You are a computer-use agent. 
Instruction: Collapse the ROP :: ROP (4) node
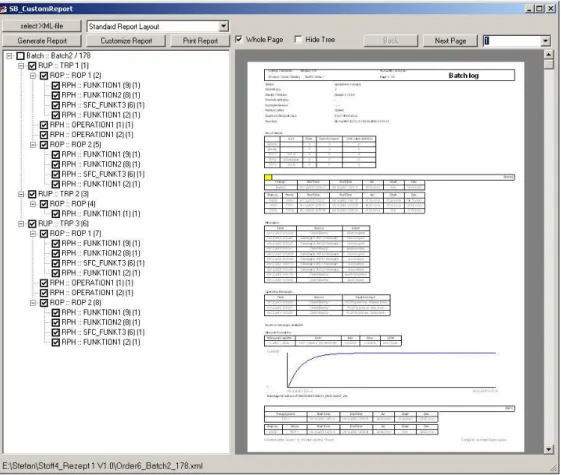tap(33, 204)
